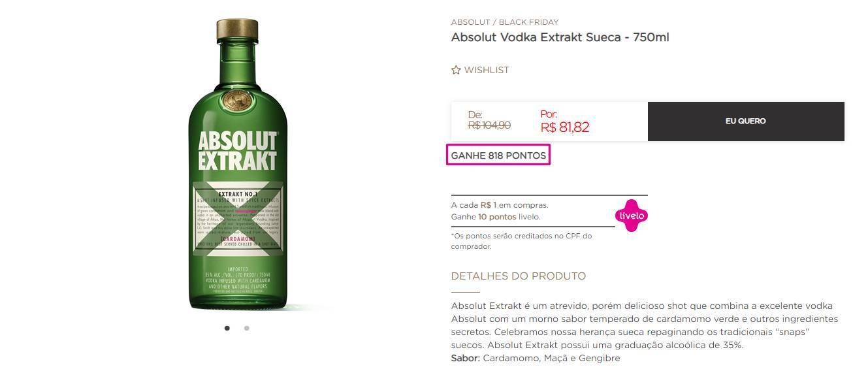Click the GANHE 818 PONTOS badge

[498, 155]
